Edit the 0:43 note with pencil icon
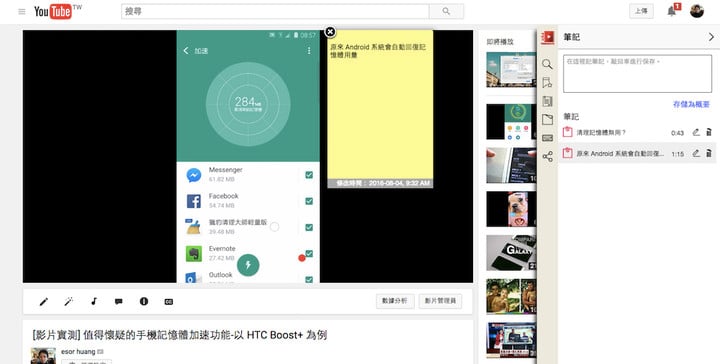720x364 pixels. 696,132
